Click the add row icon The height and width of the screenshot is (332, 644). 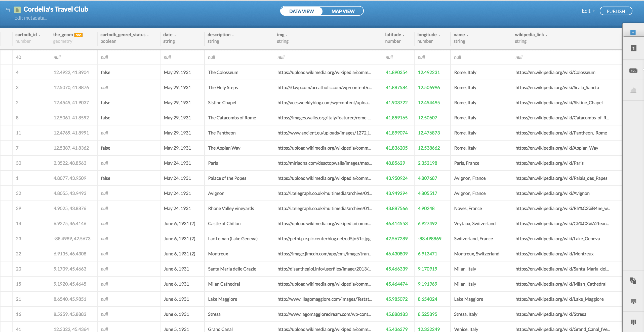[633, 301]
